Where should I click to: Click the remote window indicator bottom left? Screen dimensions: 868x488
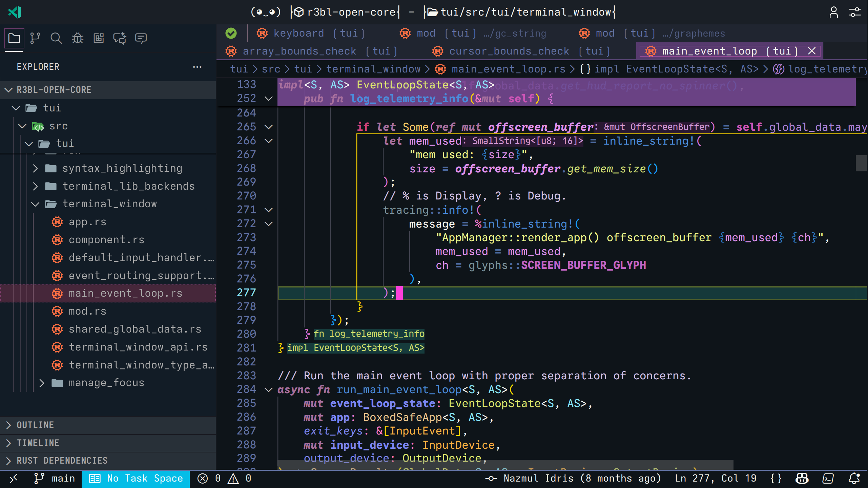click(13, 478)
